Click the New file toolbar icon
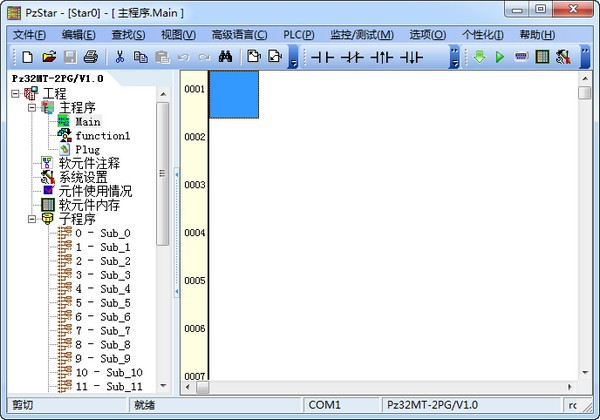600x420 pixels. (x=27, y=57)
